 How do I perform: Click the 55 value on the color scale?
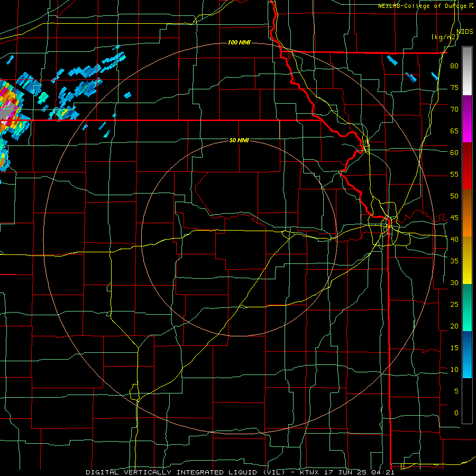click(454, 174)
